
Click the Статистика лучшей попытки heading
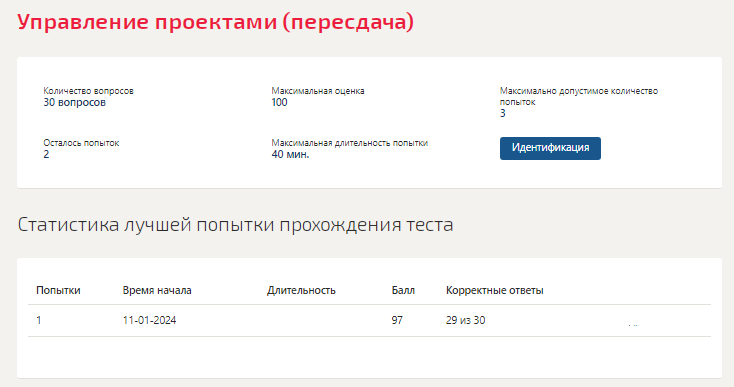[x=235, y=225]
